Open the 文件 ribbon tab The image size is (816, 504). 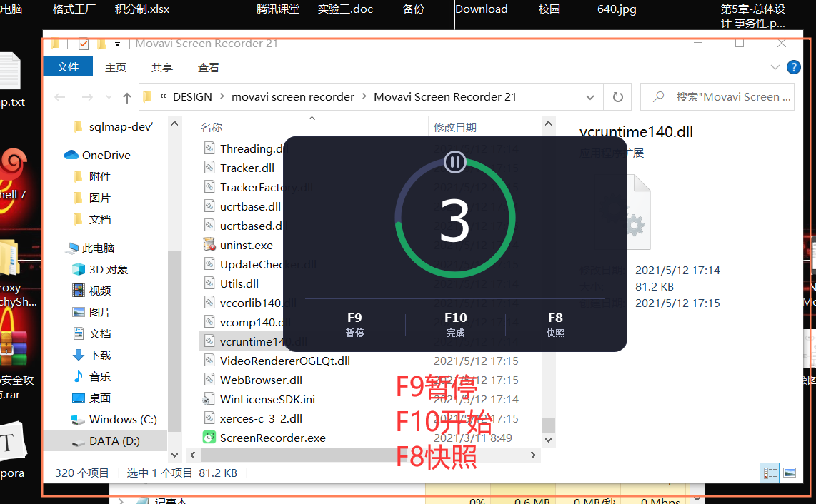(x=68, y=67)
